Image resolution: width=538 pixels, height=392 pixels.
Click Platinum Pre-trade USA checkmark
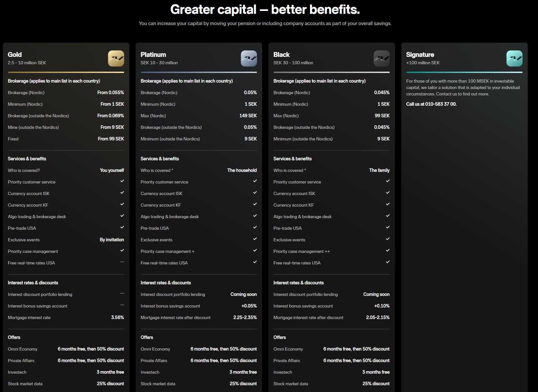[x=255, y=227]
